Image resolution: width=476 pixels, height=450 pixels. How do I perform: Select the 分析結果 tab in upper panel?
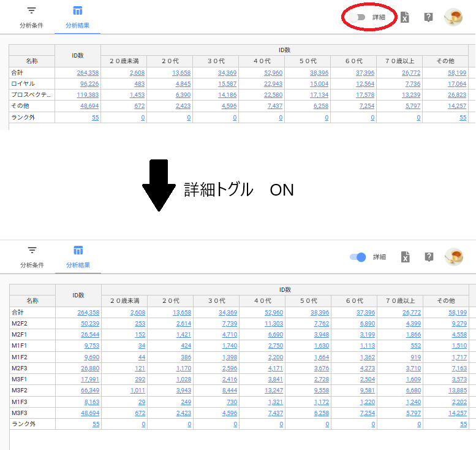tap(77, 26)
